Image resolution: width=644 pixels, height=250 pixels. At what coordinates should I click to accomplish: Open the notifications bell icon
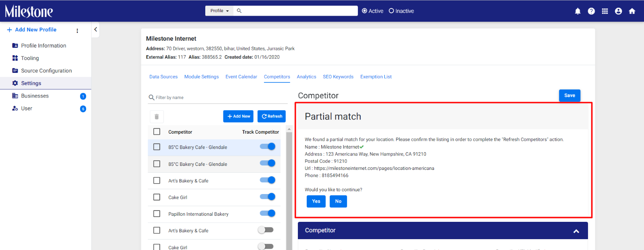pyautogui.click(x=578, y=11)
